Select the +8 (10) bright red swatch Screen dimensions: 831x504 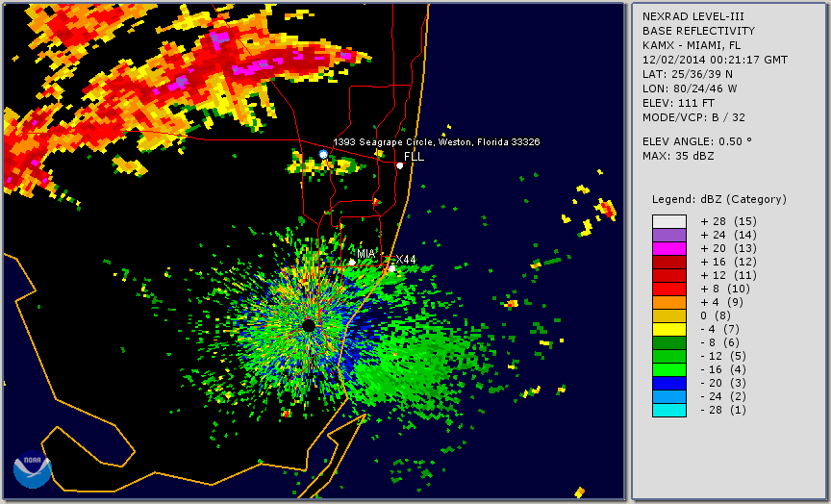(x=669, y=289)
